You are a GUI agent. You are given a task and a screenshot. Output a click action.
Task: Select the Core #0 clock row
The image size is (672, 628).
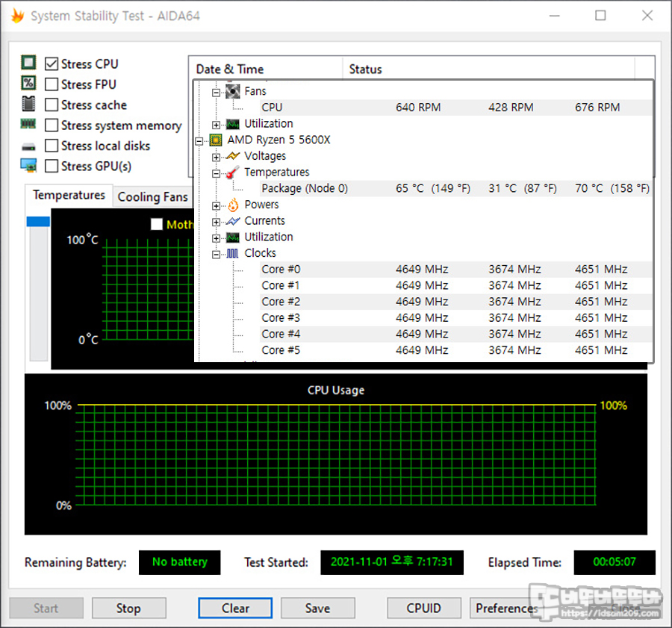[455, 270]
